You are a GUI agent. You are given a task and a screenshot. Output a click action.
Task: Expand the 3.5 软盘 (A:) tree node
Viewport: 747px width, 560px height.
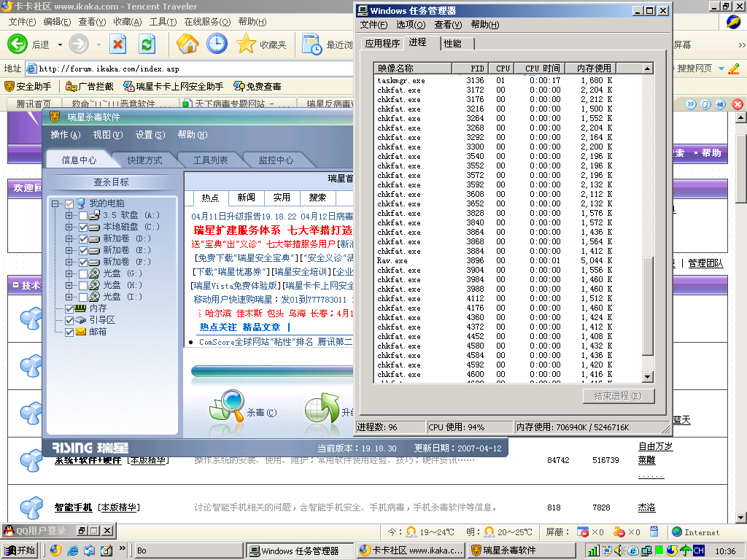tap(69, 215)
